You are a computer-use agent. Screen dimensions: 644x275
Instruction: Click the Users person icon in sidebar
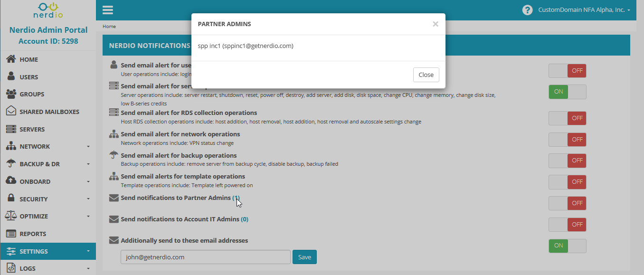[10, 76]
